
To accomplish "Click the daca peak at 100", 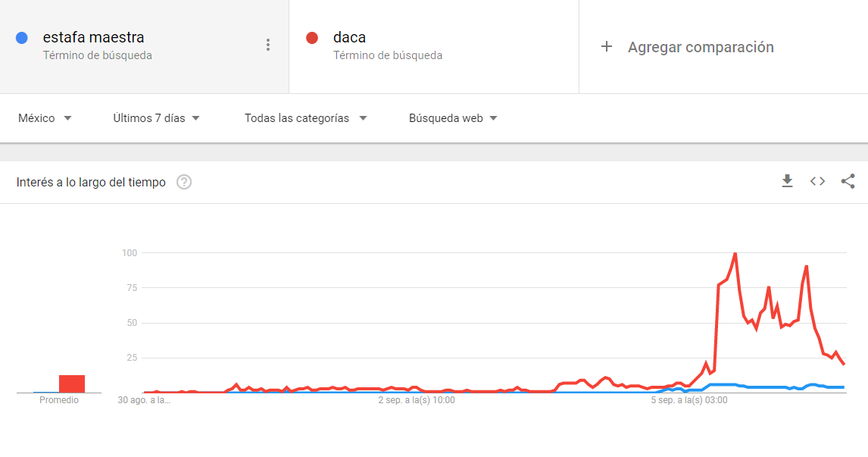I will [735, 254].
